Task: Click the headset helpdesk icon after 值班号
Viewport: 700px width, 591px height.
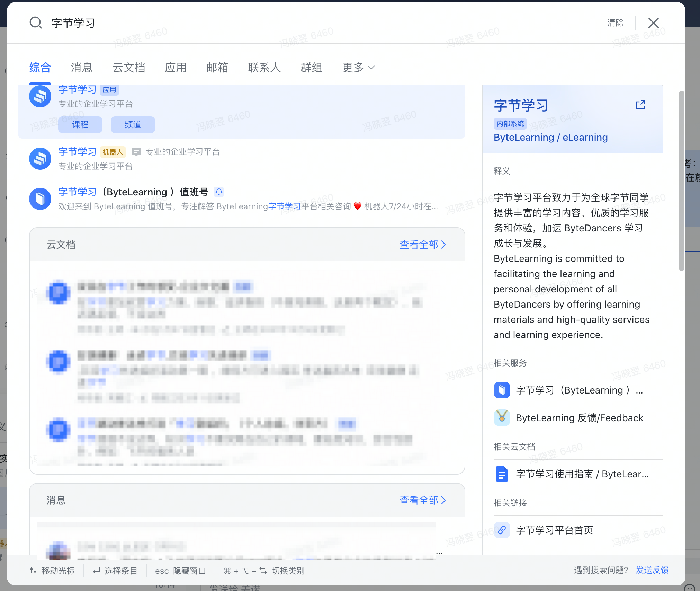Action: pos(219,192)
